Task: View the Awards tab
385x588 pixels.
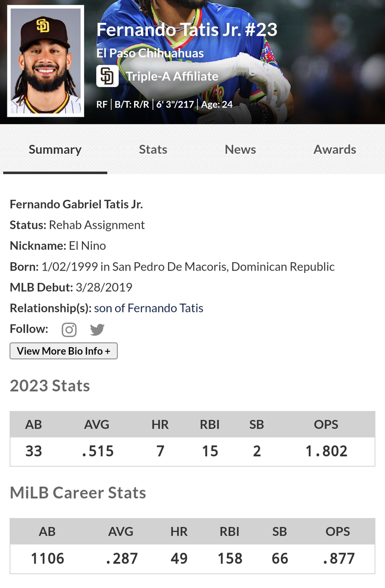Action: (335, 149)
